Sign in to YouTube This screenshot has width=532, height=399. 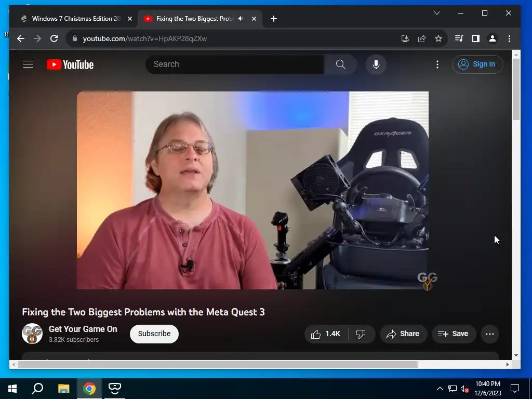pos(477,64)
